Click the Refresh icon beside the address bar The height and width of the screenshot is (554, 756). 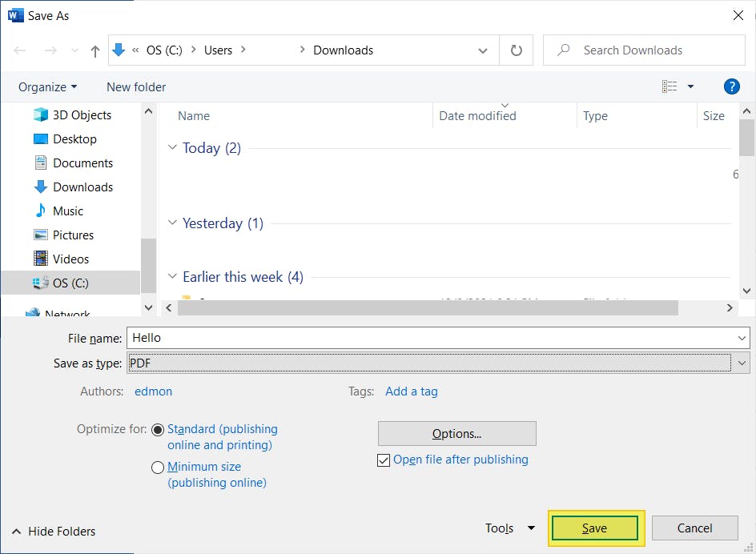(517, 50)
